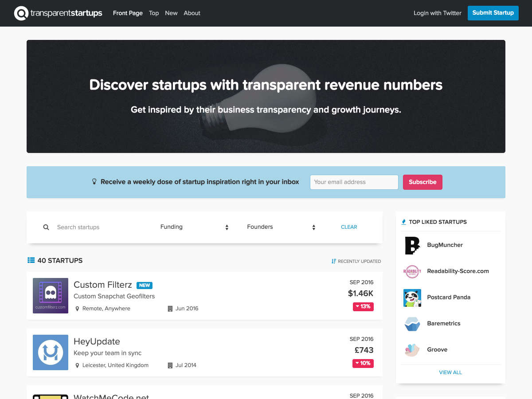
Task: Click Login with Twitter link
Action: pos(438,13)
